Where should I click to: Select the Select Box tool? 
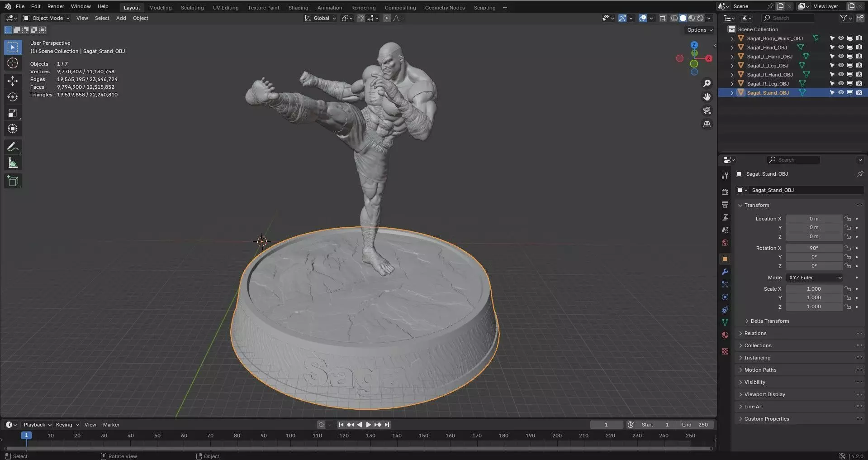click(13, 47)
